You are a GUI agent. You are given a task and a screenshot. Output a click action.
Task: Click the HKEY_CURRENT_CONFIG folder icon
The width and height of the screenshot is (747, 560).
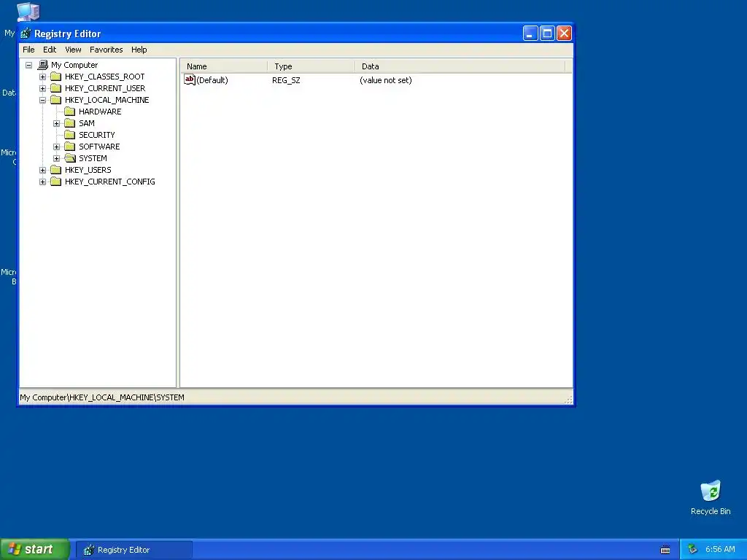click(x=55, y=182)
